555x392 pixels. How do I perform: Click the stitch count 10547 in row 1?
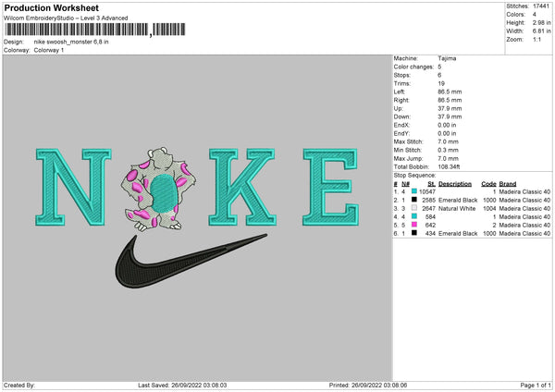tap(427, 191)
